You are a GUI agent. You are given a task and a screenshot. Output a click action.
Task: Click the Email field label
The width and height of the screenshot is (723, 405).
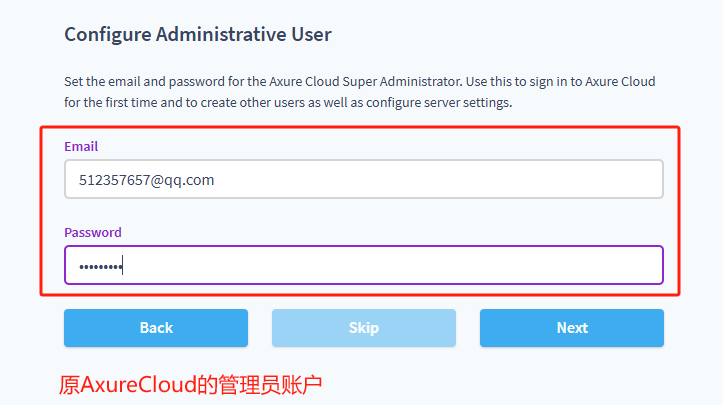pos(81,146)
